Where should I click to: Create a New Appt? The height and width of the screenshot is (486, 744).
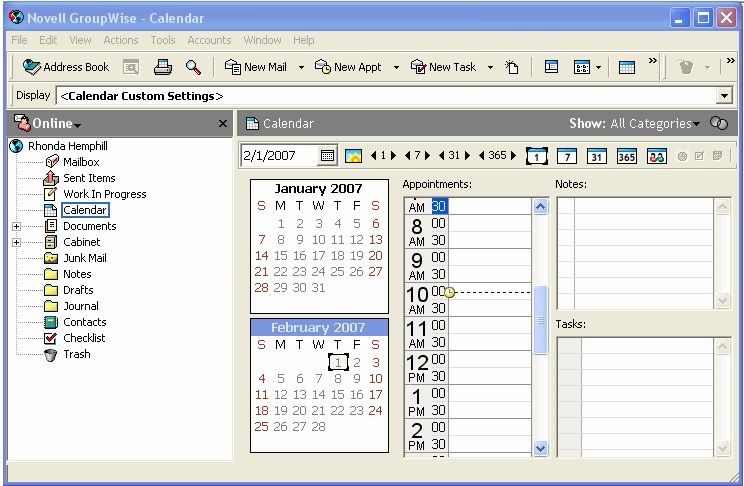click(x=348, y=67)
